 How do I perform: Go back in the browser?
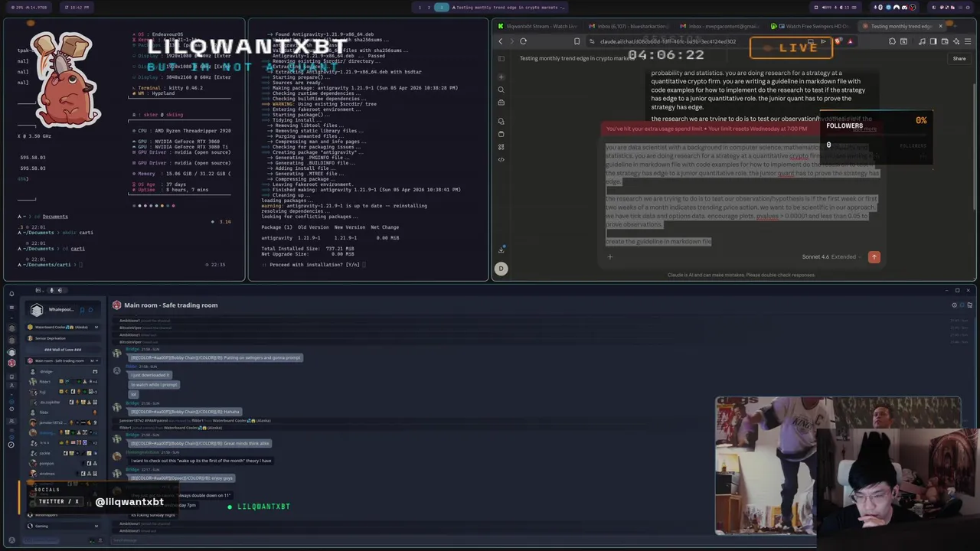pyautogui.click(x=501, y=41)
